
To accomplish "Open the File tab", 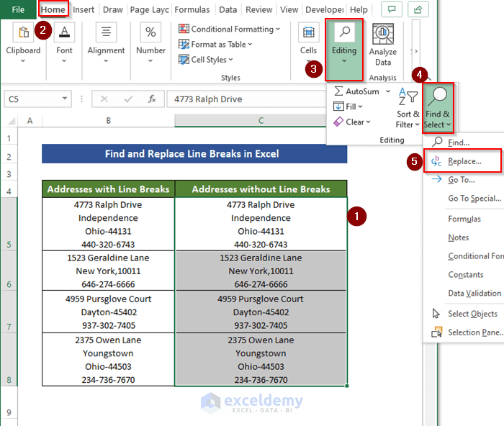I will coord(18,10).
